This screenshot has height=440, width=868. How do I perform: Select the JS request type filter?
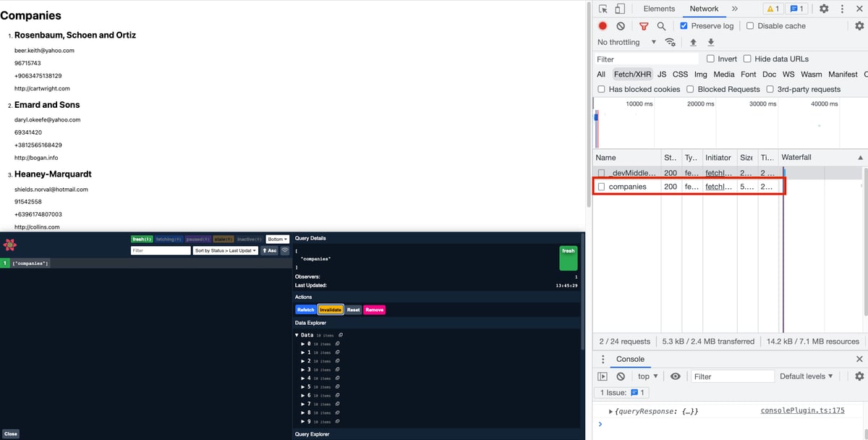(x=662, y=74)
